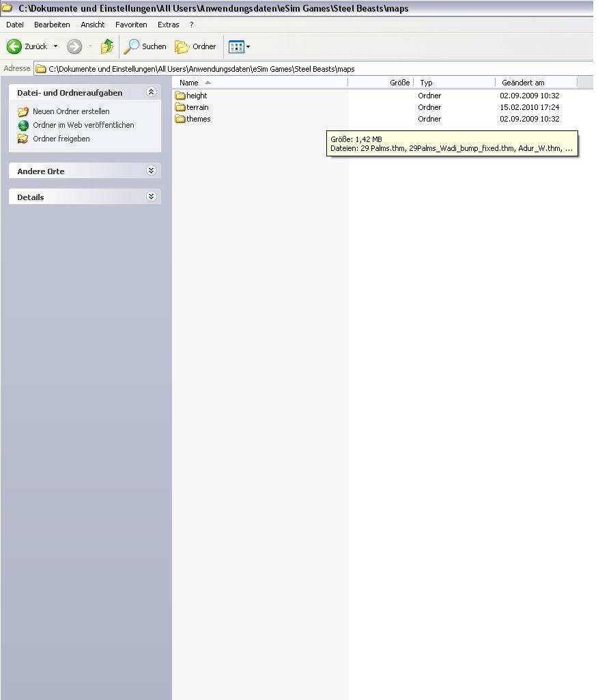Select the themes folder icon
The image size is (598, 700).
tap(180, 119)
